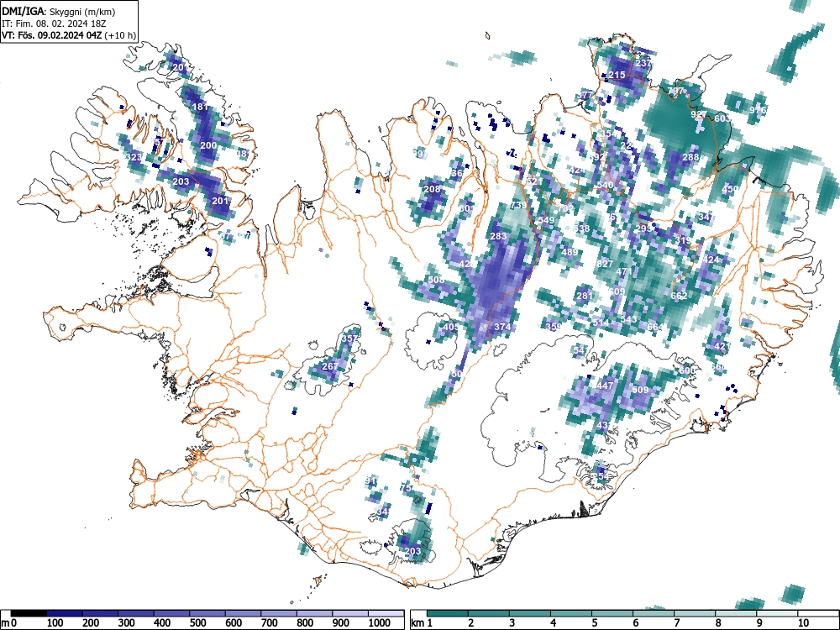Click the dark teal swatch between 1 and 2 km
Image resolution: width=840 pixels, height=630 pixels.
point(448,613)
